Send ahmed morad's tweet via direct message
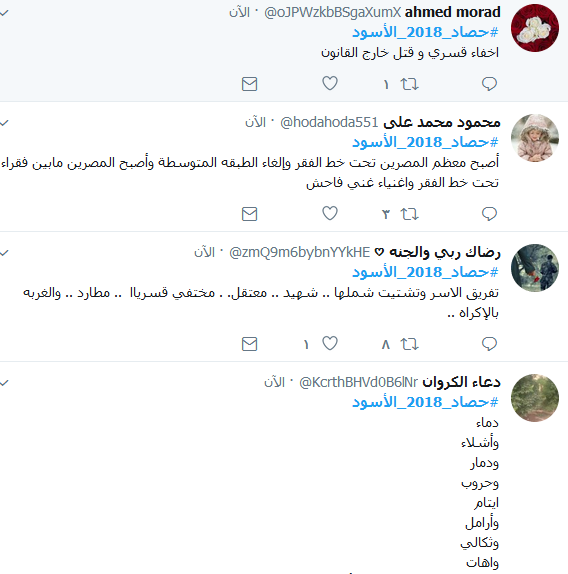Image resolution: width=568 pixels, height=574 pixels. coord(250,84)
